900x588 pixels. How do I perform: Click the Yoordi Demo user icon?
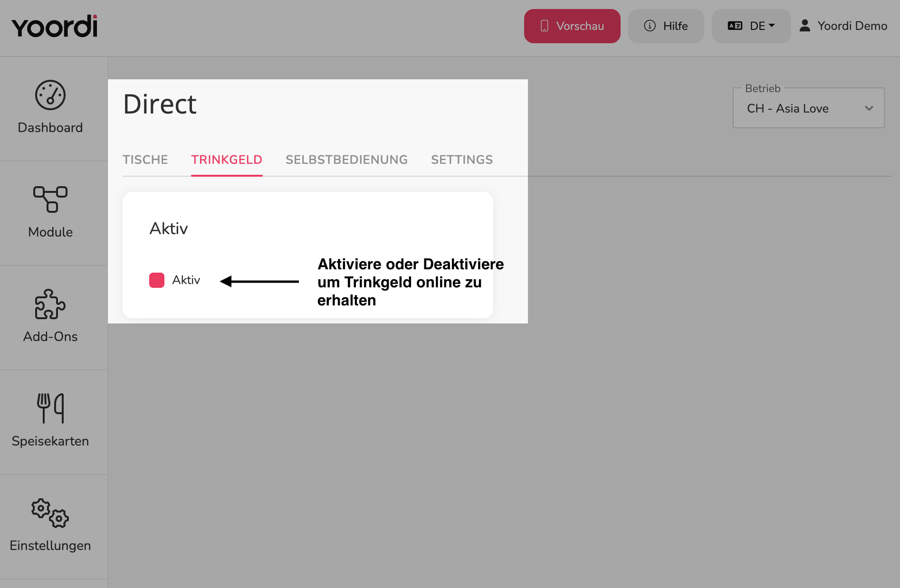pos(804,26)
